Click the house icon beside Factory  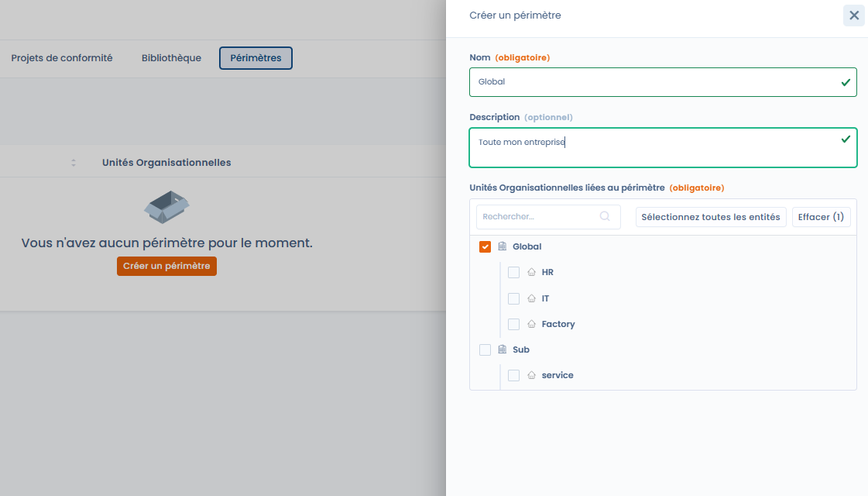click(531, 324)
